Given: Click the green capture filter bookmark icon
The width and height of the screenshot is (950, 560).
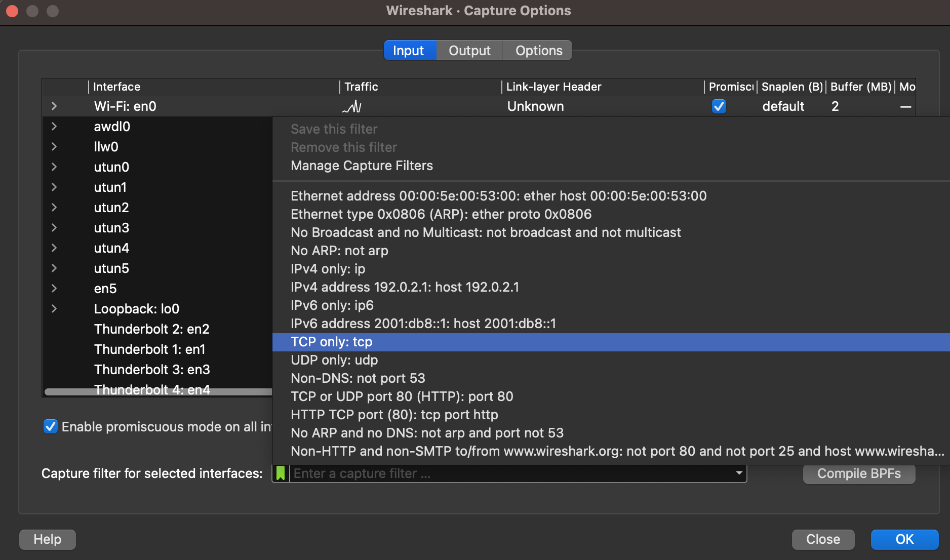Looking at the screenshot, I should click(x=281, y=473).
